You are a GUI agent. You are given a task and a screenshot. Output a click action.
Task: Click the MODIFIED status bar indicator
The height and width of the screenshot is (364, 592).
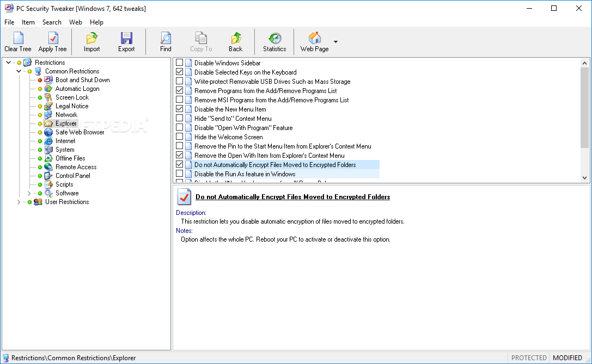point(567,357)
